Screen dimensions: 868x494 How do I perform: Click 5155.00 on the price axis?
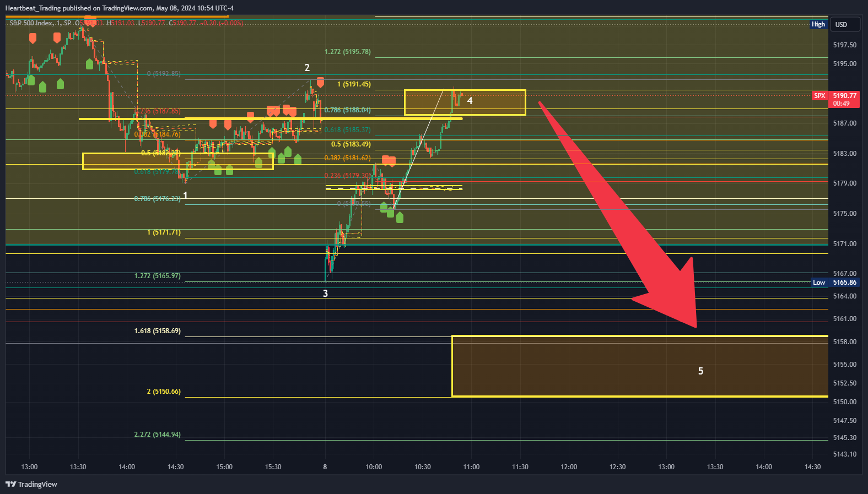[845, 365]
